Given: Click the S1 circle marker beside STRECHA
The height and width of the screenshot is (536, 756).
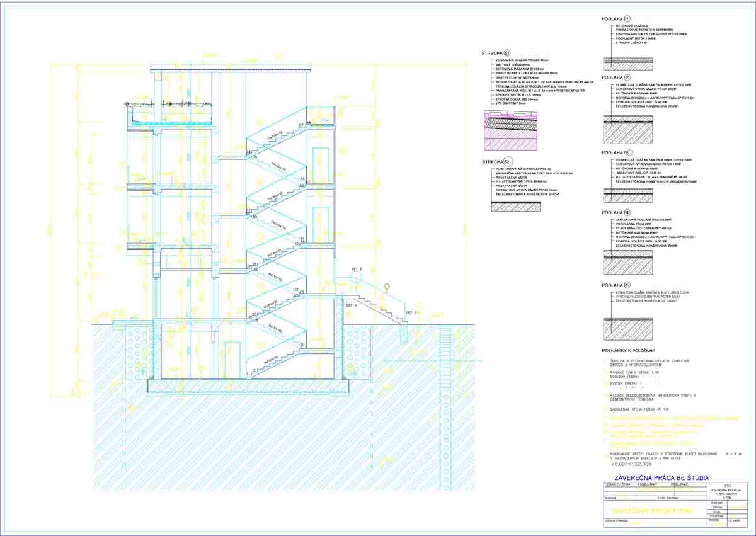Looking at the screenshot, I should coord(507,53).
